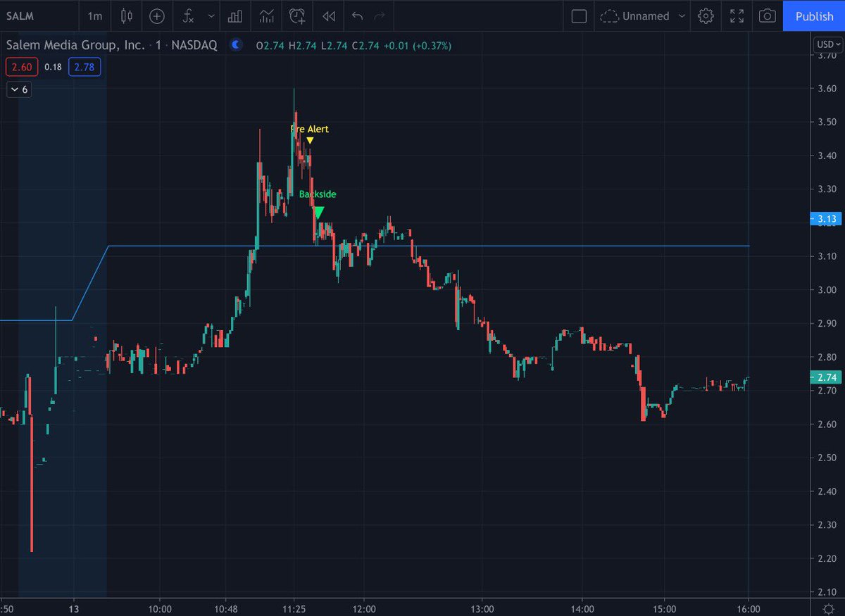Screen dimensions: 845x616
Task: Take a chart snapshot with camera icon
Action: tap(768, 15)
